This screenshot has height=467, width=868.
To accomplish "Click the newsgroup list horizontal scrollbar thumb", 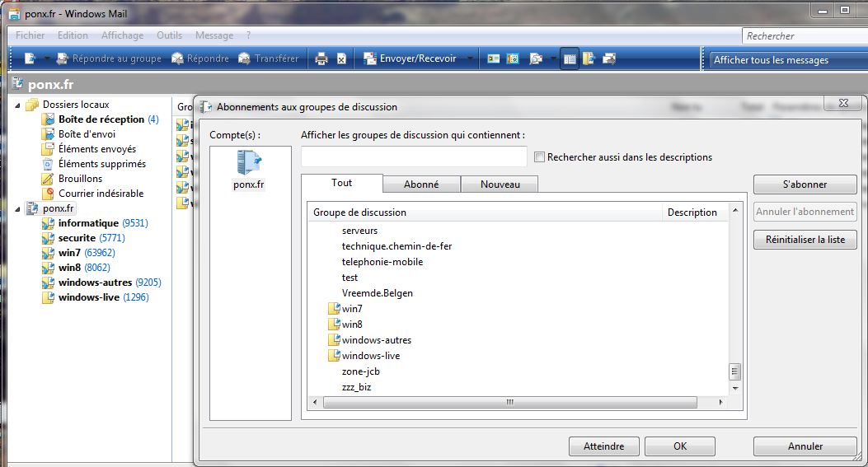I will tap(510, 402).
